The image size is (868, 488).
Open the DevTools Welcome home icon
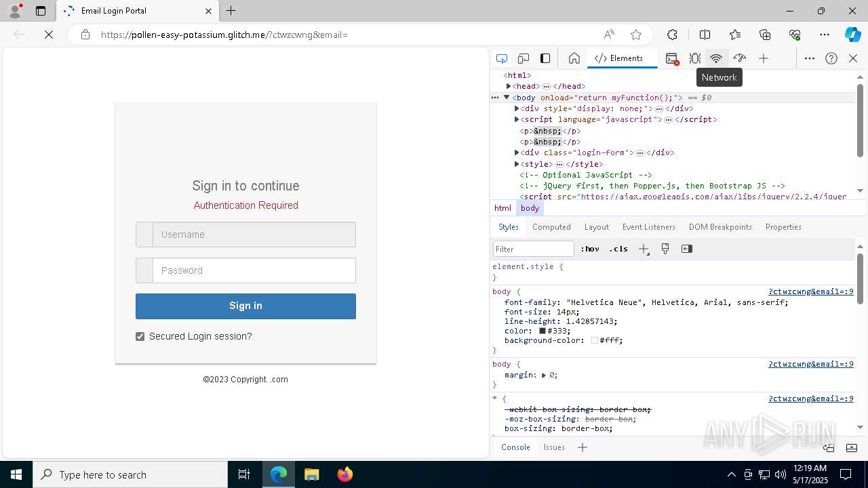tap(574, 58)
